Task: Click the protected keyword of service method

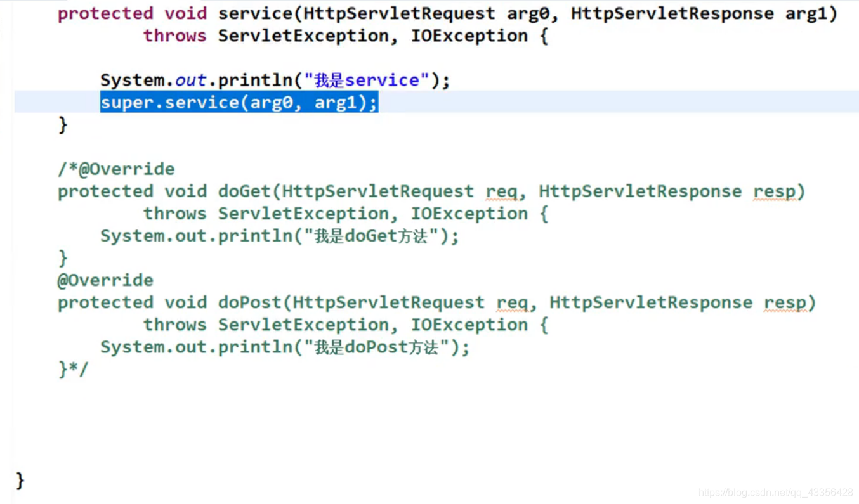Action: [105, 13]
